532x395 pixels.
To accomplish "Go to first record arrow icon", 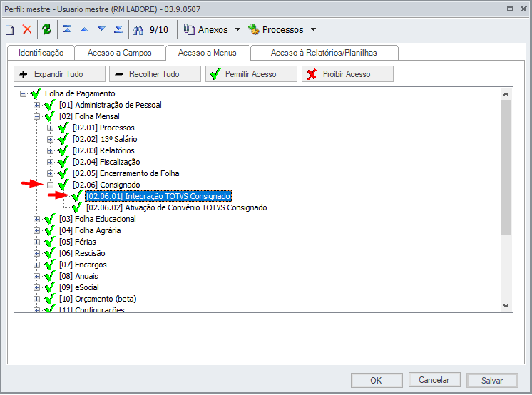I will click(67, 29).
